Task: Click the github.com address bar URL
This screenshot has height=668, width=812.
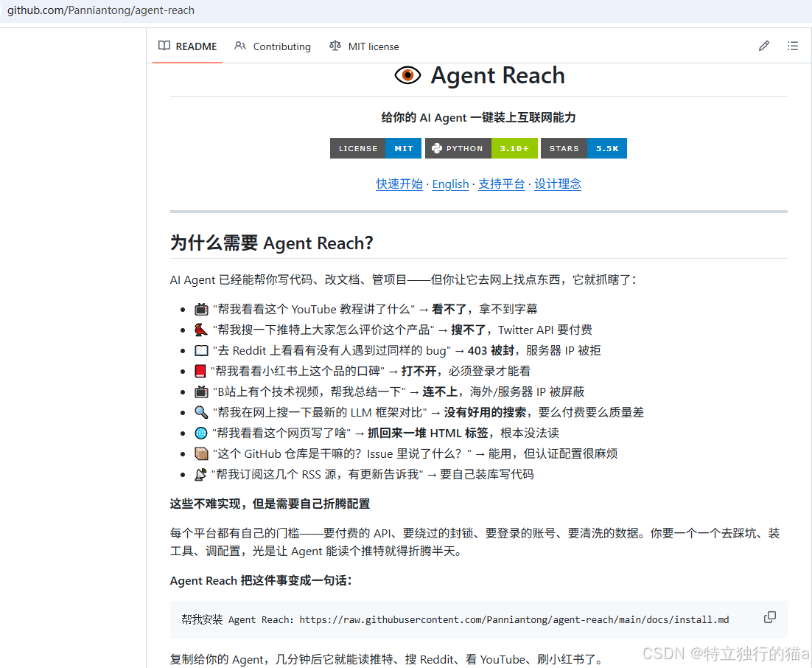Action: pyautogui.click(x=101, y=10)
